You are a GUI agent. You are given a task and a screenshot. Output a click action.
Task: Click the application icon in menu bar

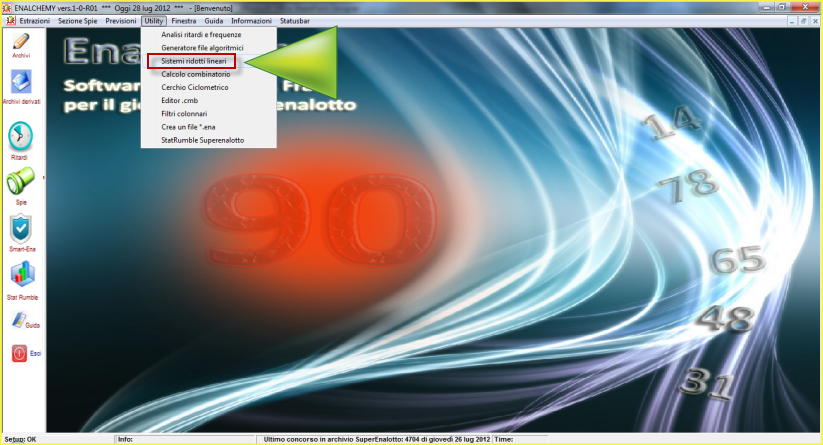(x=10, y=21)
